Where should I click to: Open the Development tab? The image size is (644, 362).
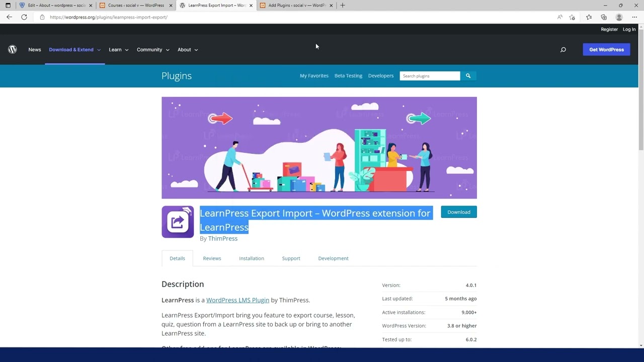[x=333, y=258]
